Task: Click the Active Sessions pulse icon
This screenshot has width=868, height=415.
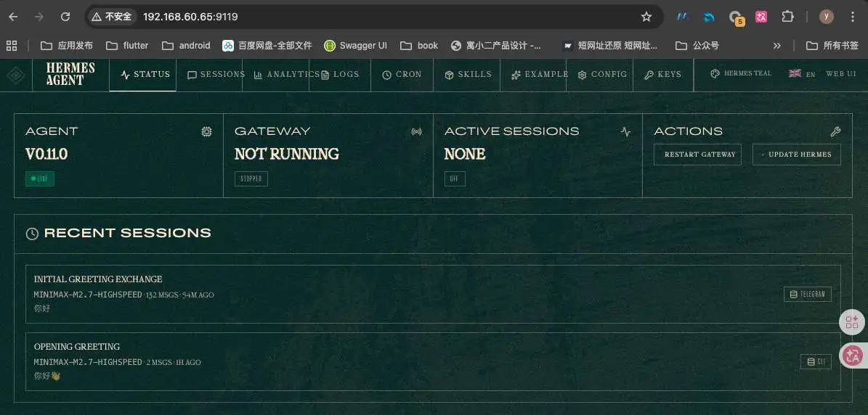Action: (x=626, y=131)
